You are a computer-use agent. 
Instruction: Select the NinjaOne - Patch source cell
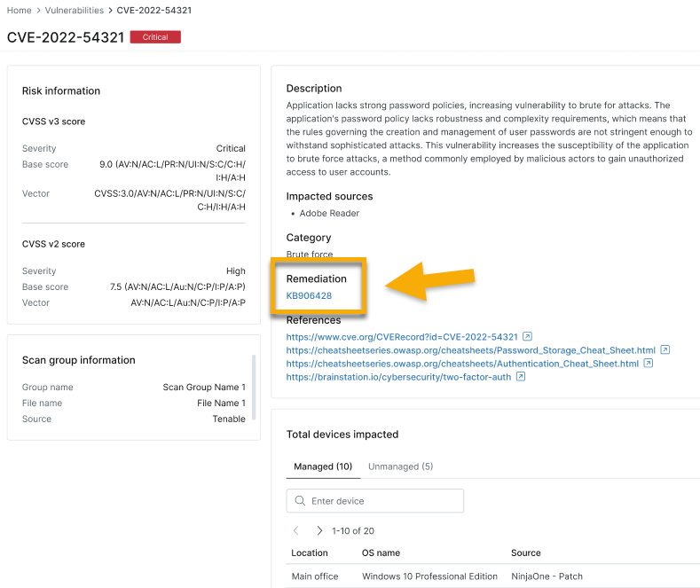(547, 576)
